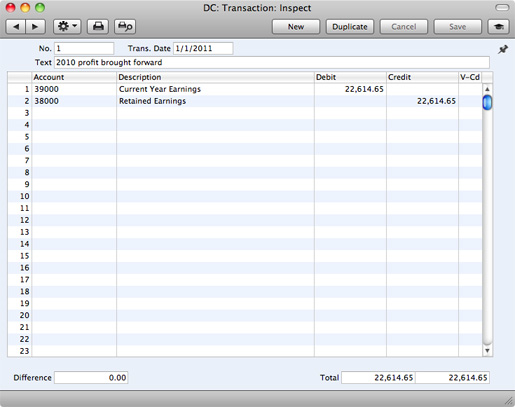The height and width of the screenshot is (407, 515).
Task: Click the transaction No. field
Action: pos(84,48)
